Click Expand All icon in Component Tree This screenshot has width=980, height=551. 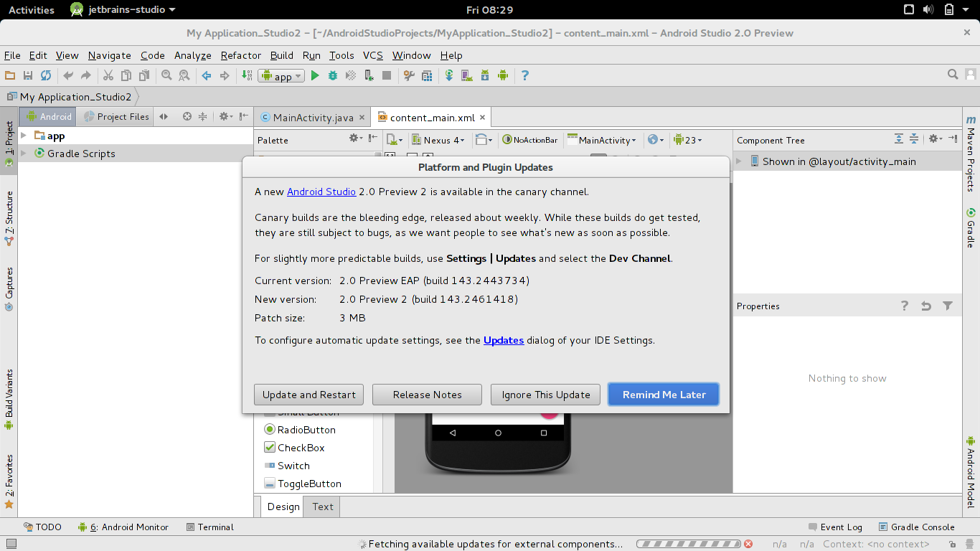pos(899,139)
